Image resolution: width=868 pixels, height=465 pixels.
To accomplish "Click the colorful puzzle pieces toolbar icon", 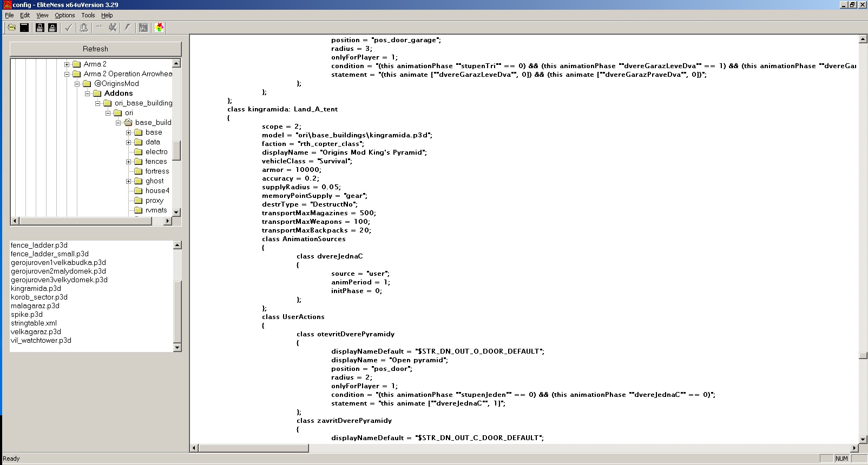I will (159, 28).
